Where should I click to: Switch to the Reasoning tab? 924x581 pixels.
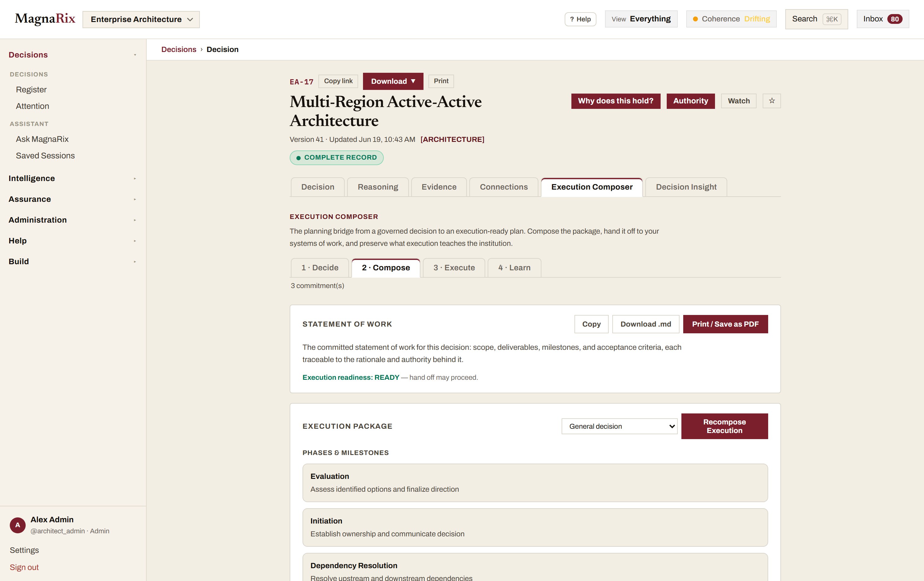coord(378,187)
